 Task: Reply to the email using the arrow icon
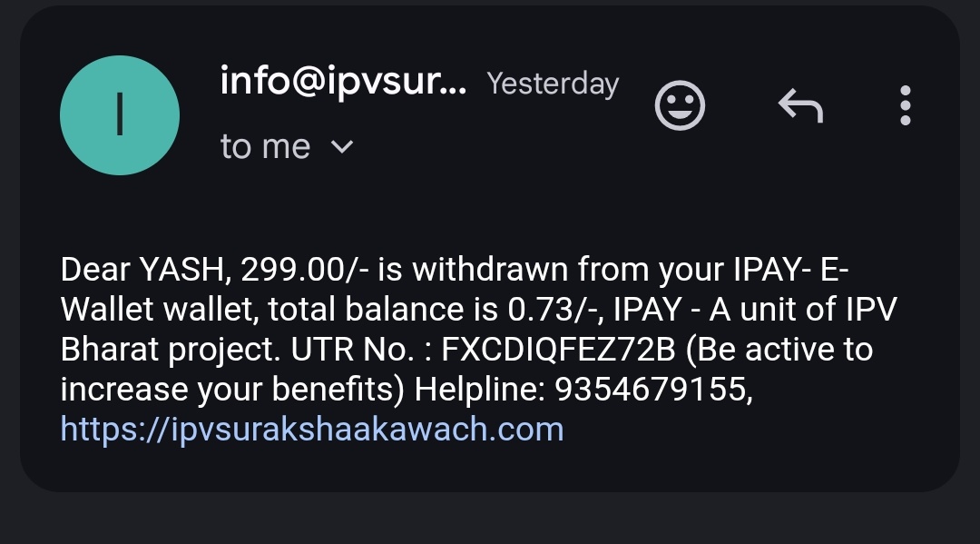(800, 108)
